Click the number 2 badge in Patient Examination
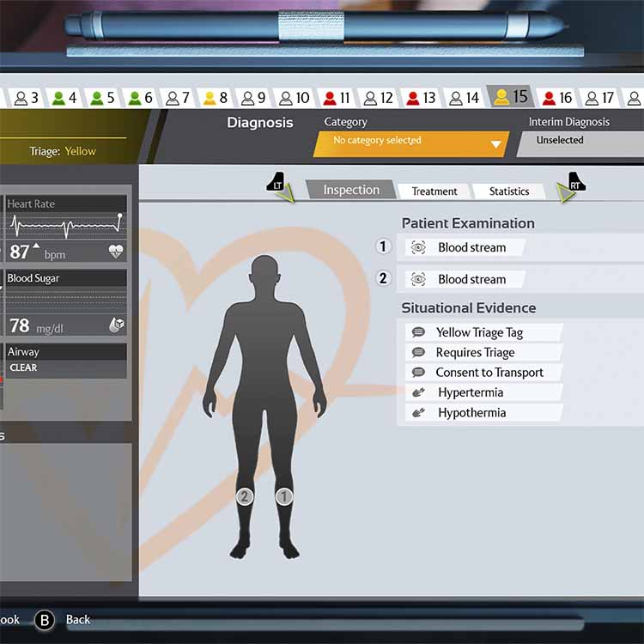This screenshot has height=644, width=644. [383, 278]
